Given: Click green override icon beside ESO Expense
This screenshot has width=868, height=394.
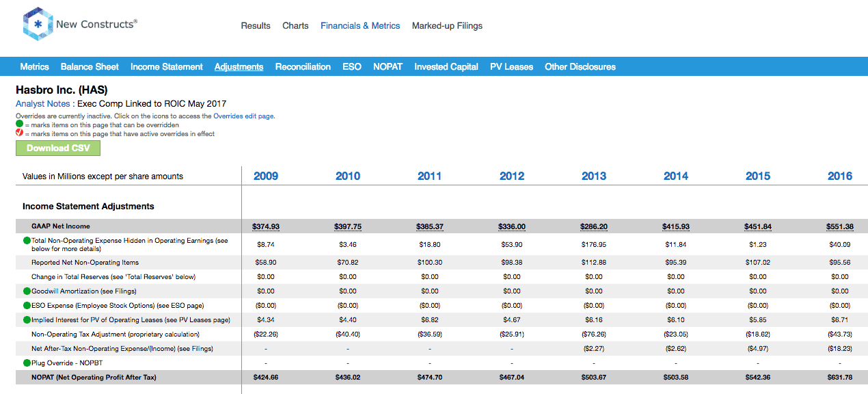Looking at the screenshot, I should [x=27, y=306].
